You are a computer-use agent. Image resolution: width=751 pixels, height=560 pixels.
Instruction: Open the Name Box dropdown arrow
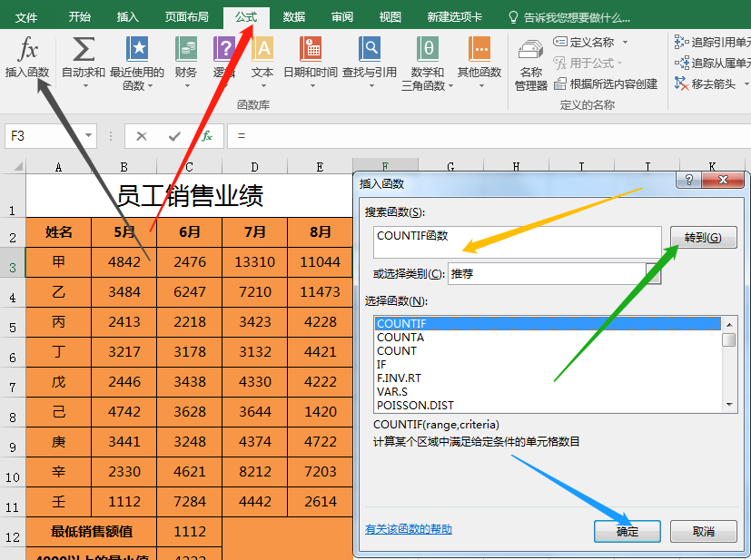89,135
